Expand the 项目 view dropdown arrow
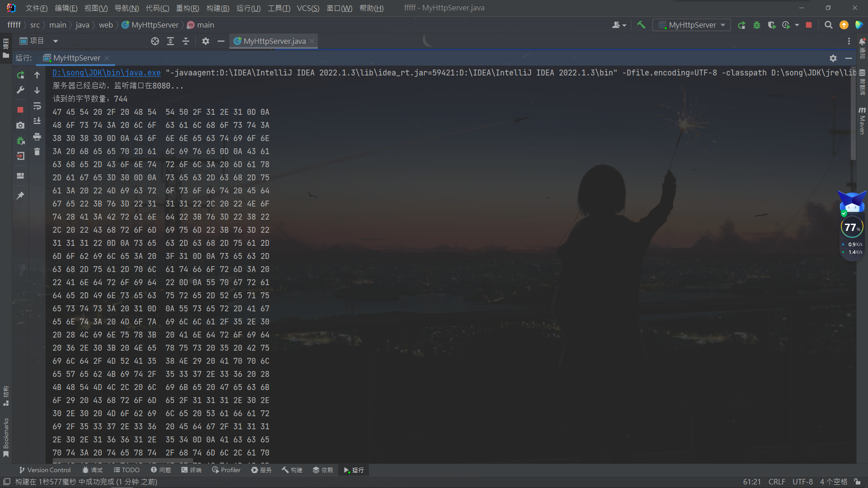Viewport: 868px width, 488px height. click(56, 41)
